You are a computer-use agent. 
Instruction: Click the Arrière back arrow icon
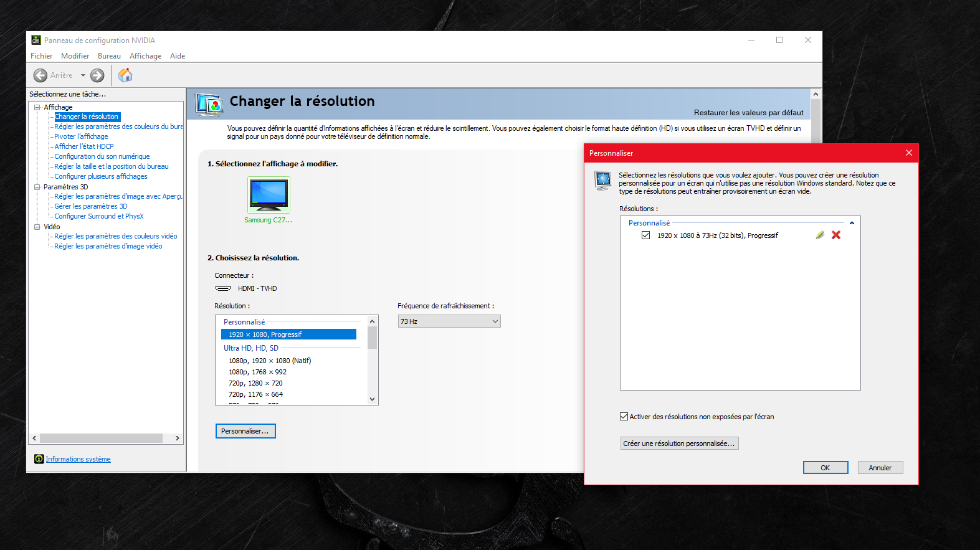tap(40, 75)
